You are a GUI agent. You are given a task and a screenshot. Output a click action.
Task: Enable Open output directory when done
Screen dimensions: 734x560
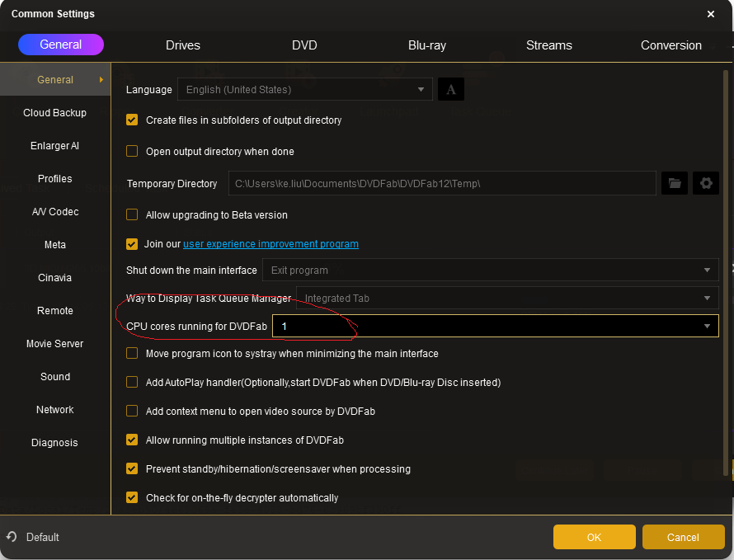132,151
